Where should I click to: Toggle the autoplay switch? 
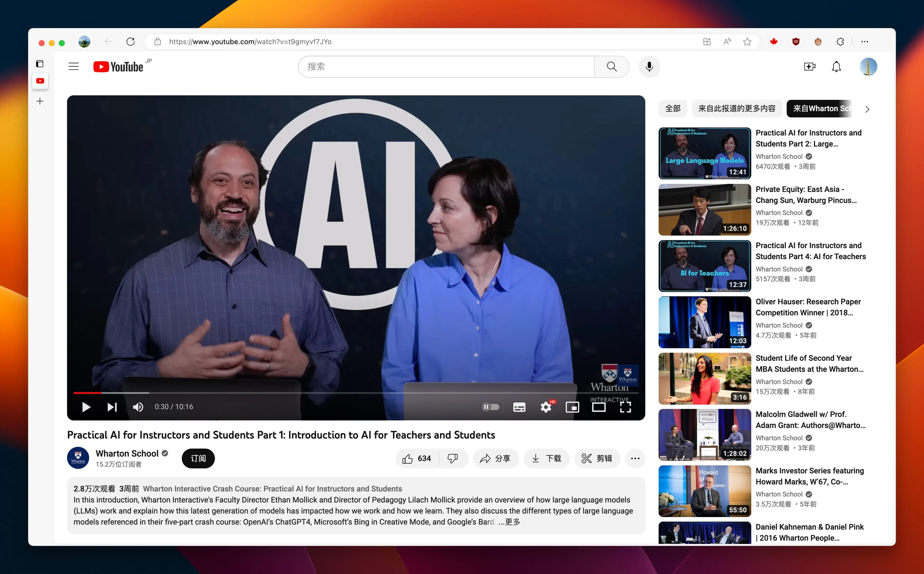coord(490,407)
